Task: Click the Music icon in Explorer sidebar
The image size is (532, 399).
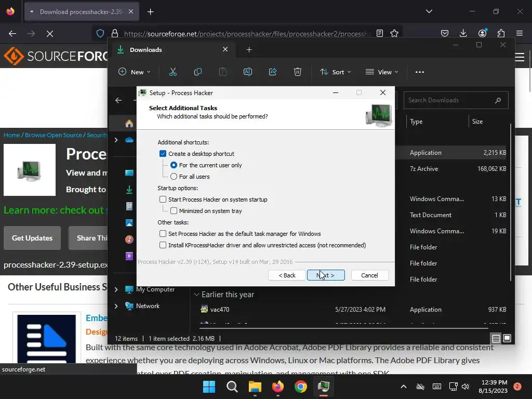Action: tap(129, 240)
